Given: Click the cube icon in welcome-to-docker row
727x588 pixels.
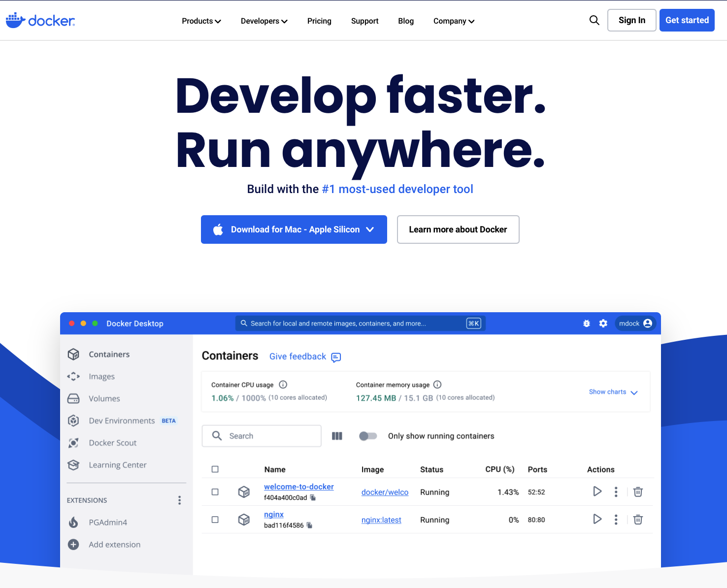Looking at the screenshot, I should point(244,491).
